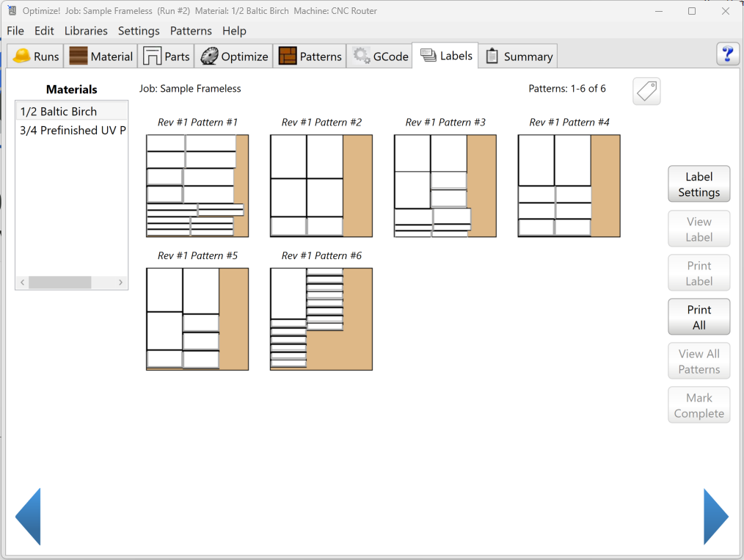Click the Materials list horizontal scrollbar thumb
The width and height of the screenshot is (744, 560).
click(59, 283)
